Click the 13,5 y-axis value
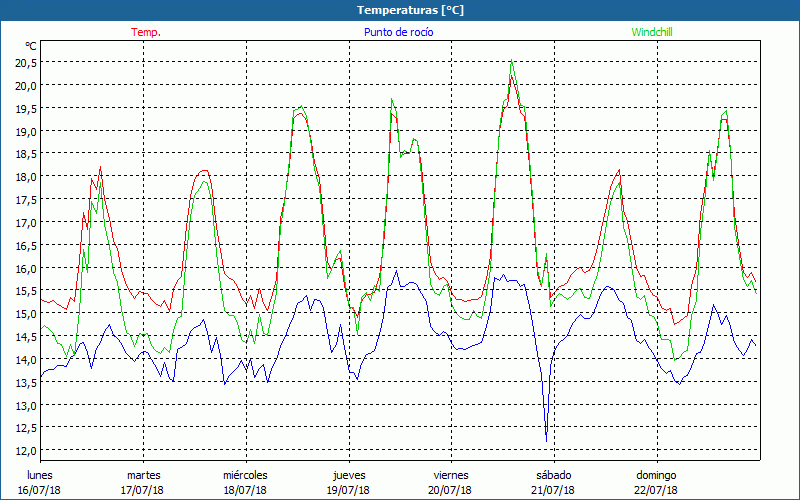The height and width of the screenshot is (500, 800). (x=26, y=383)
